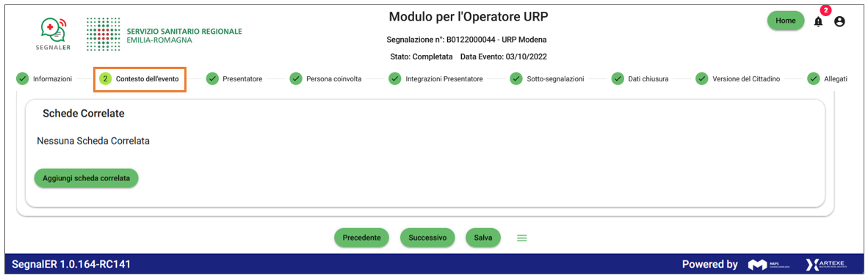Click the Successivo button
The width and height of the screenshot is (868, 278).
coord(427,238)
